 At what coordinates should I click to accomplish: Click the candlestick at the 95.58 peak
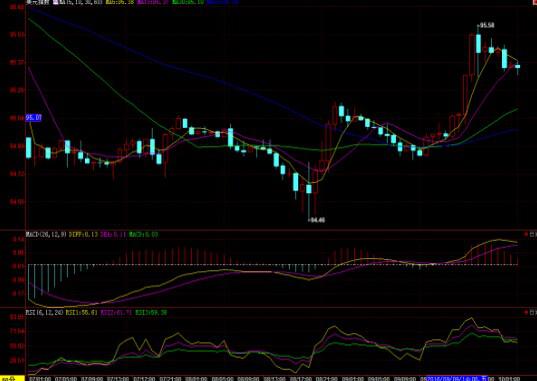[x=478, y=44]
